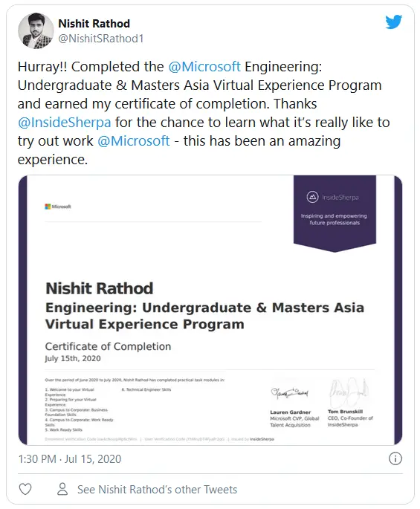Image resolution: width=420 pixels, height=509 pixels.
Task: Open the first @Microsoft mention link
Action: (204, 67)
